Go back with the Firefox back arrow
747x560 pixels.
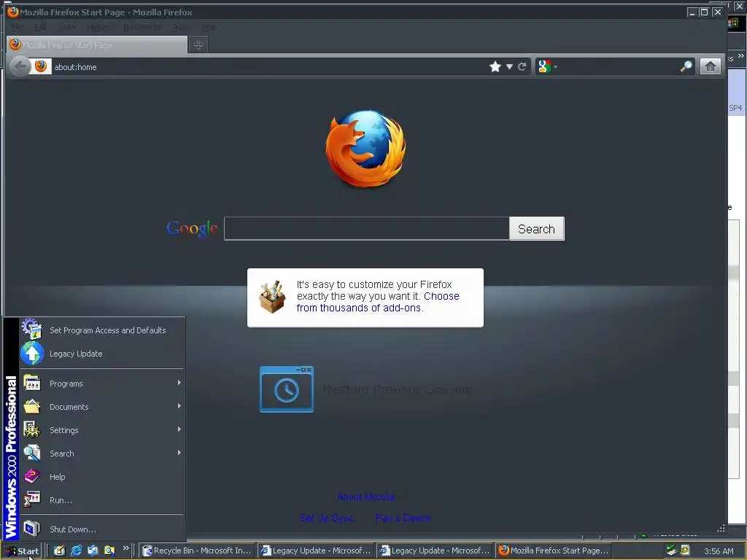(x=20, y=66)
